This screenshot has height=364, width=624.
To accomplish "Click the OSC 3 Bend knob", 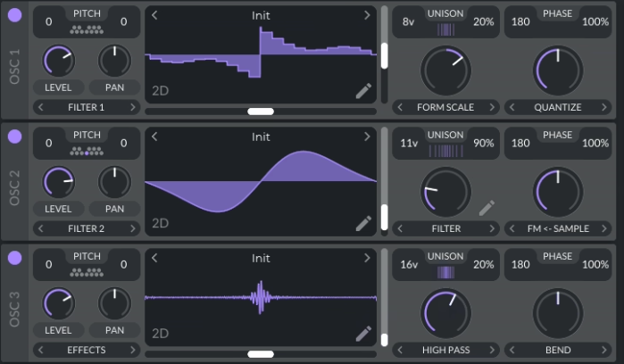I will pyautogui.click(x=558, y=313).
